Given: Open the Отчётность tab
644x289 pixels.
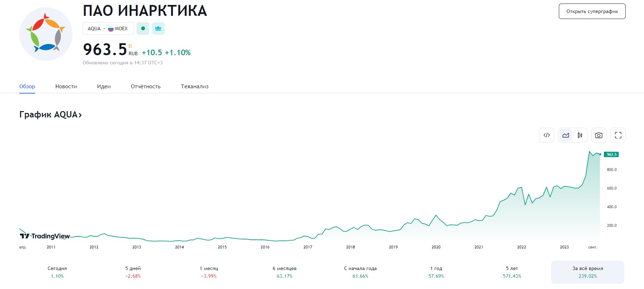Looking at the screenshot, I should click(146, 86).
